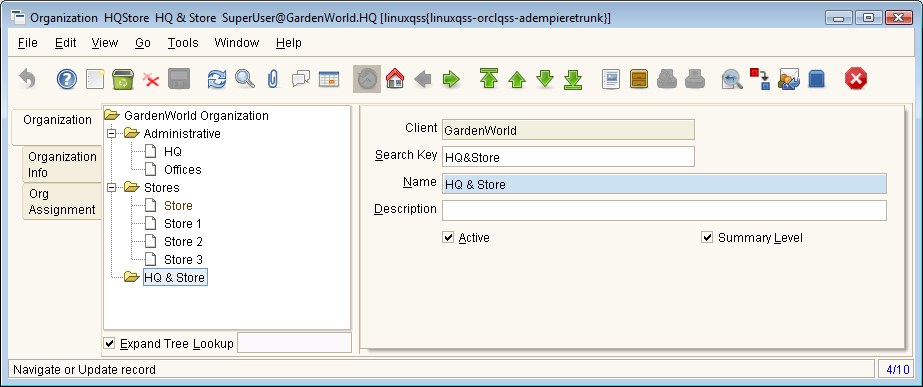Viewport: 923px width, 387px height.
Task: Open the Go menu
Action: 142,42
